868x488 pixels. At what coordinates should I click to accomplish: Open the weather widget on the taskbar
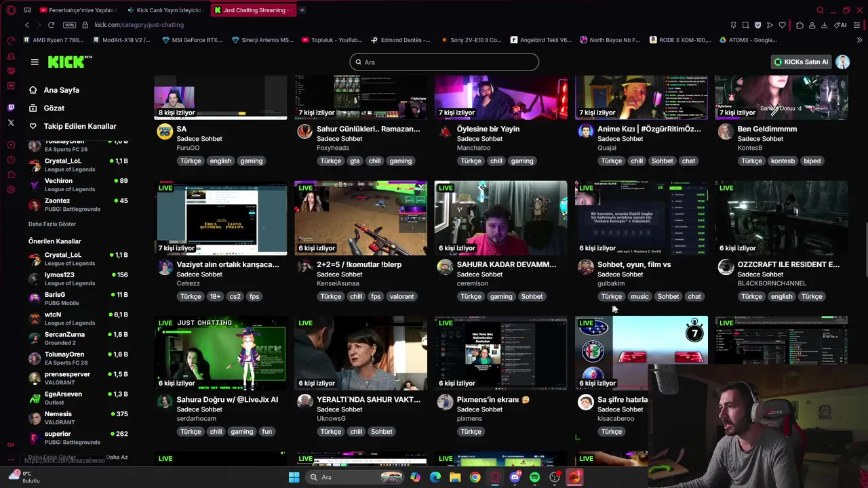tap(24, 476)
